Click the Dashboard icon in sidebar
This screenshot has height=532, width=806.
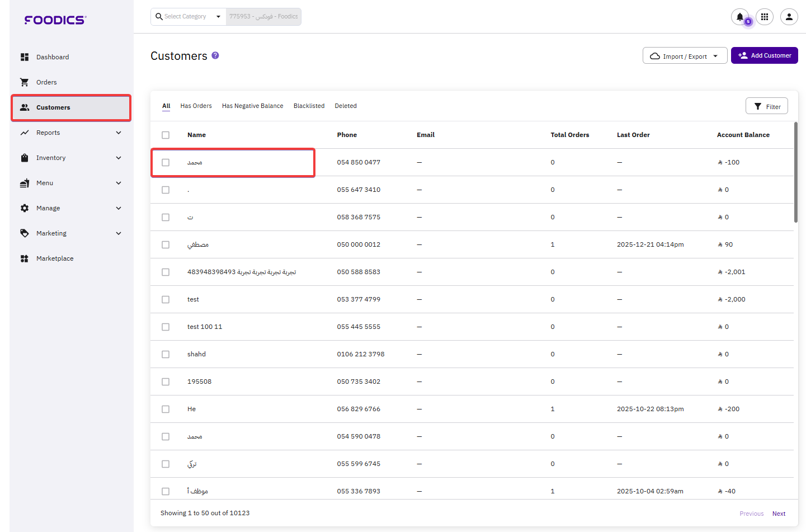point(25,57)
